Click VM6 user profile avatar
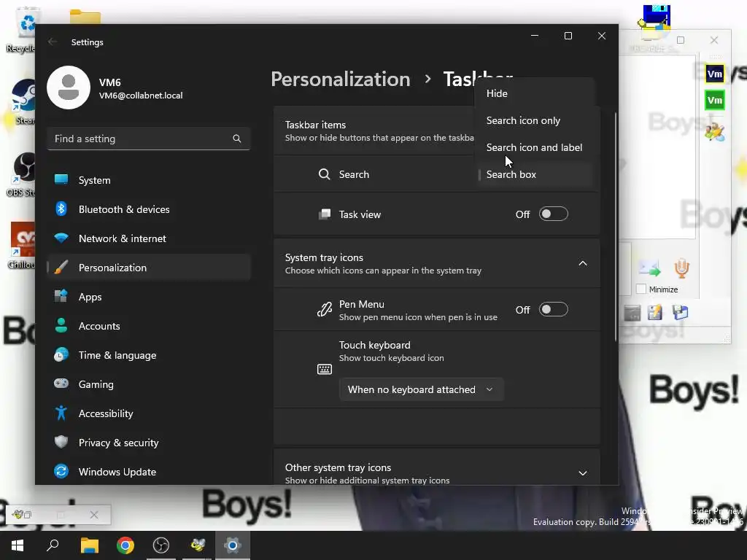 [69, 87]
